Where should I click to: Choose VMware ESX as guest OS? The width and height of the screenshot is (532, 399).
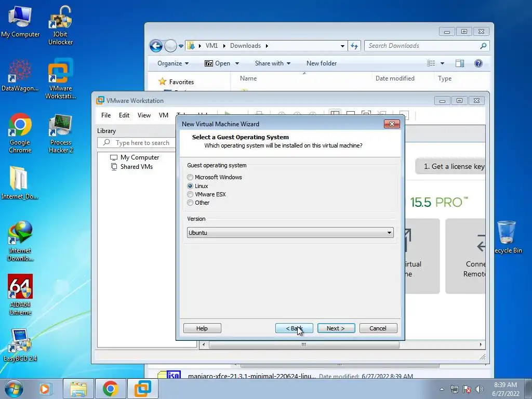click(x=190, y=194)
